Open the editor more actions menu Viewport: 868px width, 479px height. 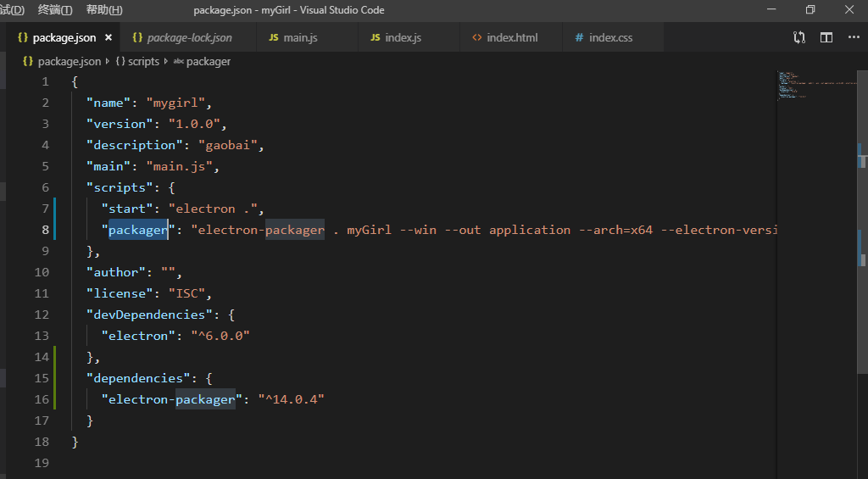tap(854, 37)
